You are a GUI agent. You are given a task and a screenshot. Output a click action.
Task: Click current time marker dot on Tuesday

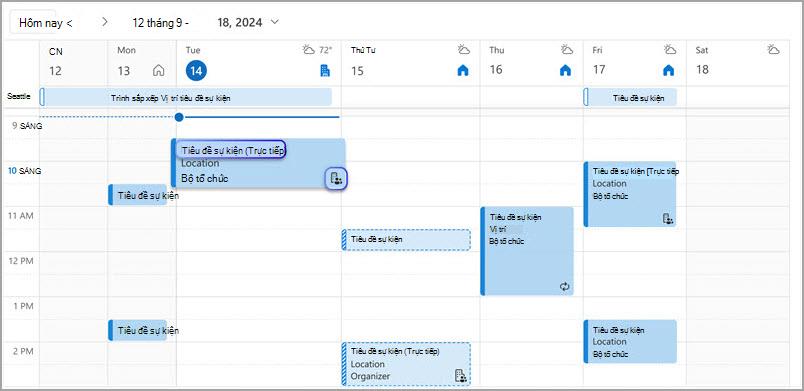[x=179, y=117]
